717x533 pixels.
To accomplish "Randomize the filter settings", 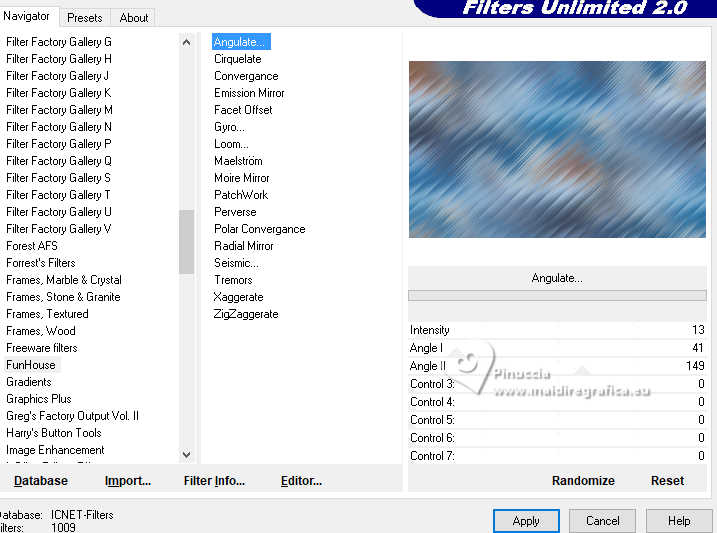I will (x=583, y=480).
